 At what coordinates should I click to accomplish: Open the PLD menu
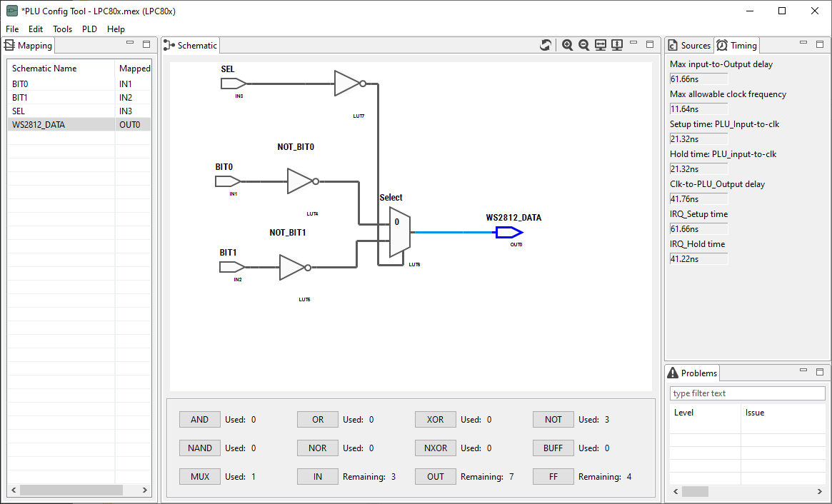pyautogui.click(x=89, y=29)
